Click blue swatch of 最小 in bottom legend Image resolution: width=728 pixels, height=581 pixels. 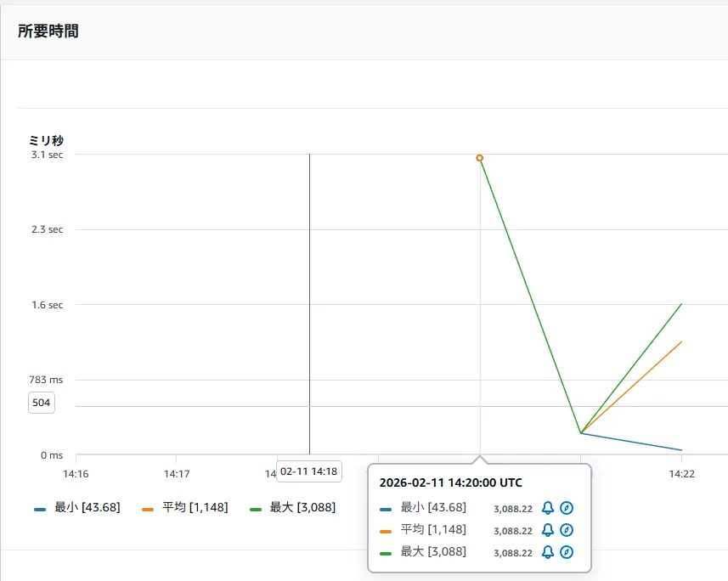point(40,508)
